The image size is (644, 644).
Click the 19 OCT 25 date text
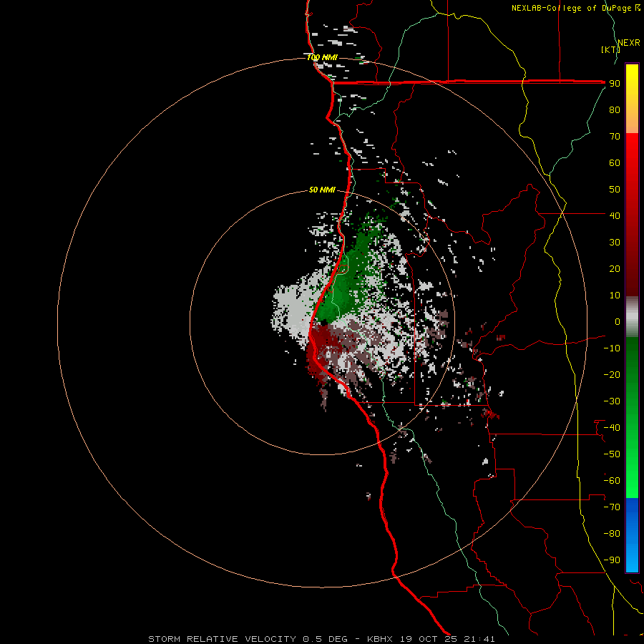(429, 639)
